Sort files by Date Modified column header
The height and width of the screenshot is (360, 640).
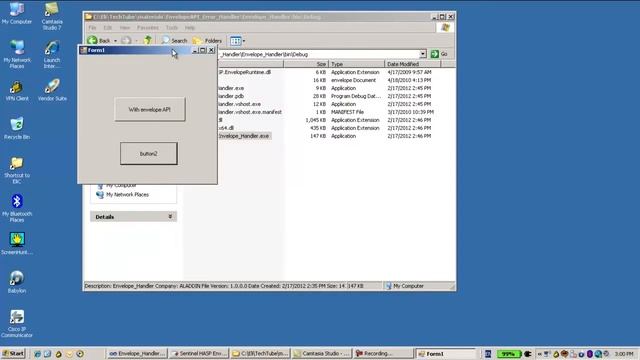pyautogui.click(x=412, y=64)
